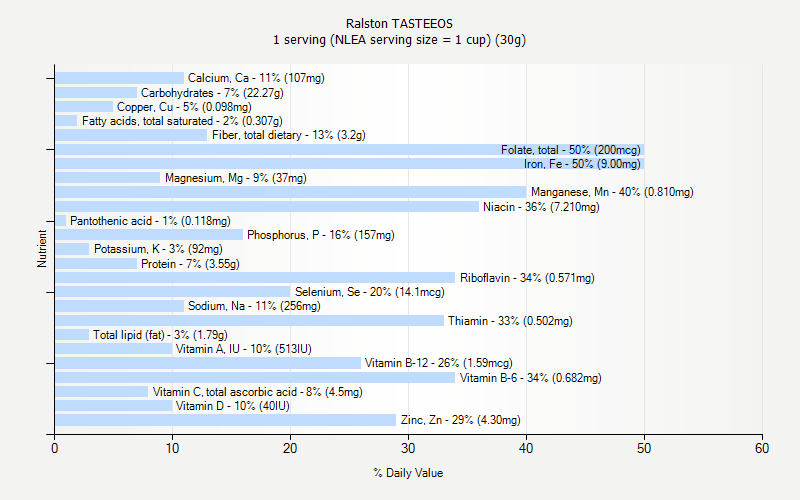The image size is (800, 500).
Task: Click the Fiber, total dietary label
Action: (x=288, y=135)
